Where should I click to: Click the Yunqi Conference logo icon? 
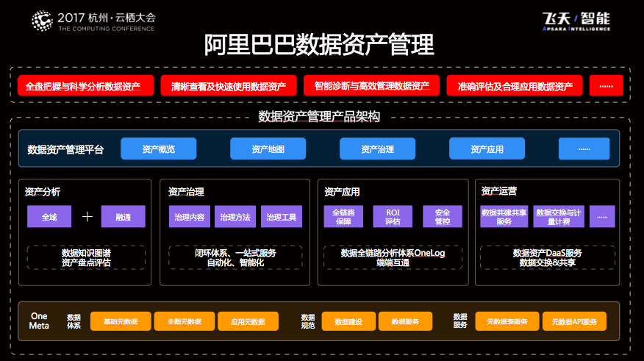[x=43, y=21]
